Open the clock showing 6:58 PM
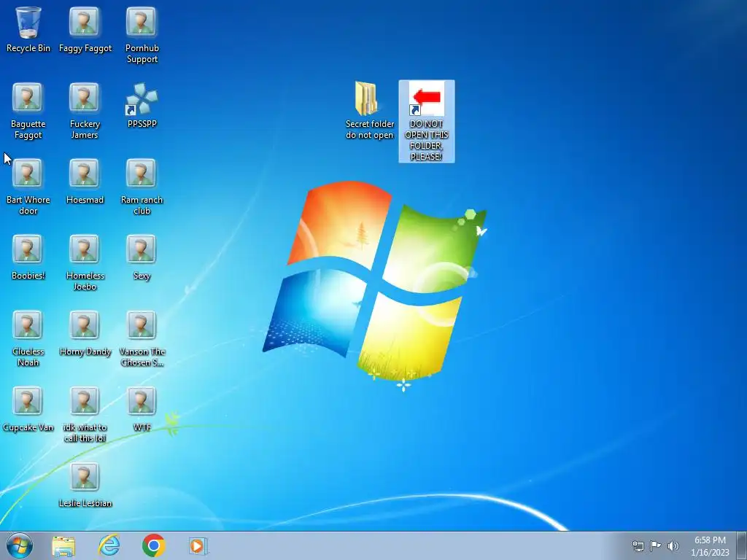The height and width of the screenshot is (560, 747). coord(710,546)
